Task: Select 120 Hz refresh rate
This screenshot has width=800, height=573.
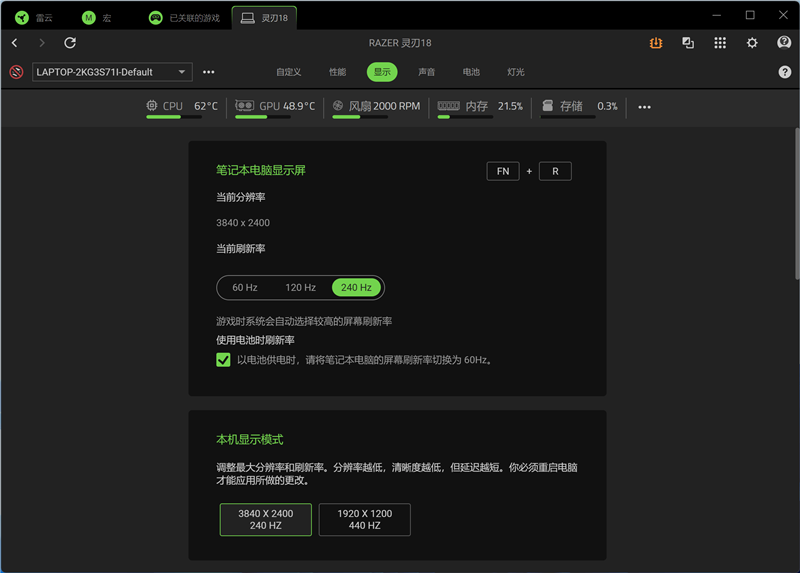Action: pyautogui.click(x=301, y=288)
